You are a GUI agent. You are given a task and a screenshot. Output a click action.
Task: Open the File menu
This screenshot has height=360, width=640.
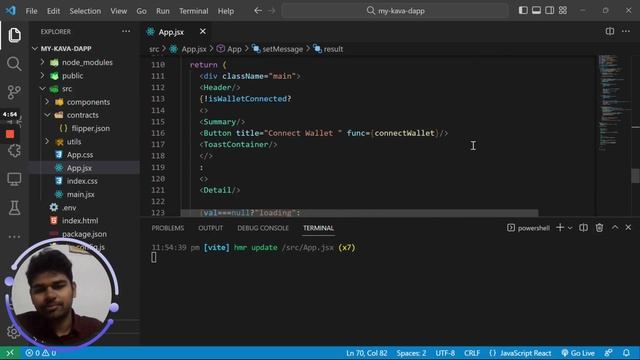pyautogui.click(x=31, y=11)
